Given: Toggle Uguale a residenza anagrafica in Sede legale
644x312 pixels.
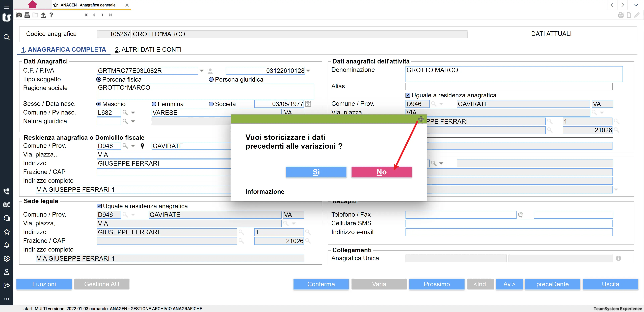Looking at the screenshot, I should [99, 206].
